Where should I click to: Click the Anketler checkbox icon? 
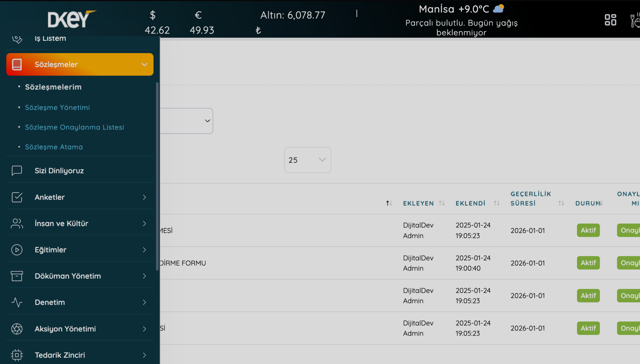[x=17, y=197]
